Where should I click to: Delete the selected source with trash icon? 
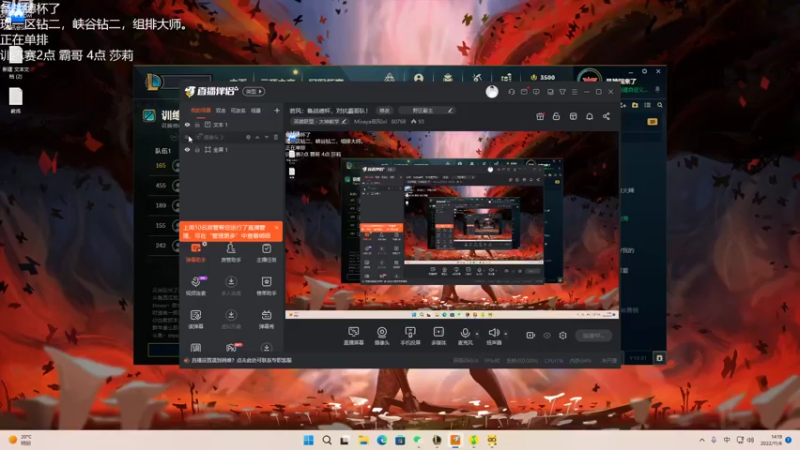pos(276,137)
